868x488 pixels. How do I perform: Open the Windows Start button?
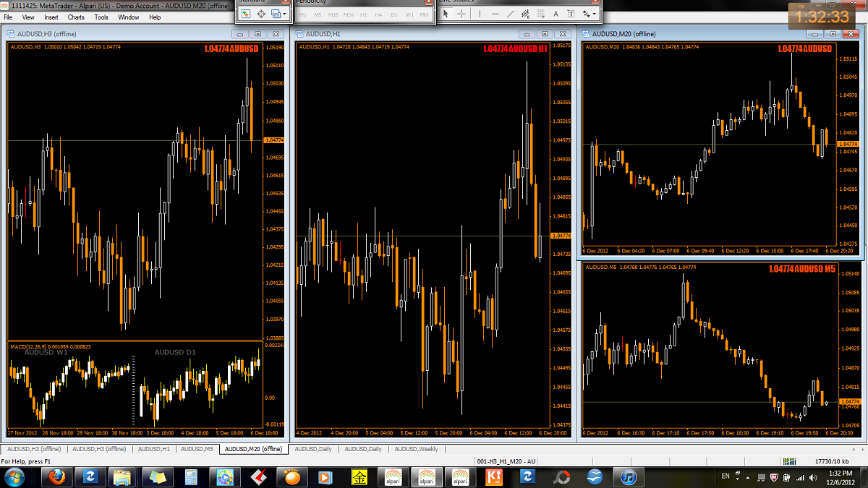coord(14,476)
